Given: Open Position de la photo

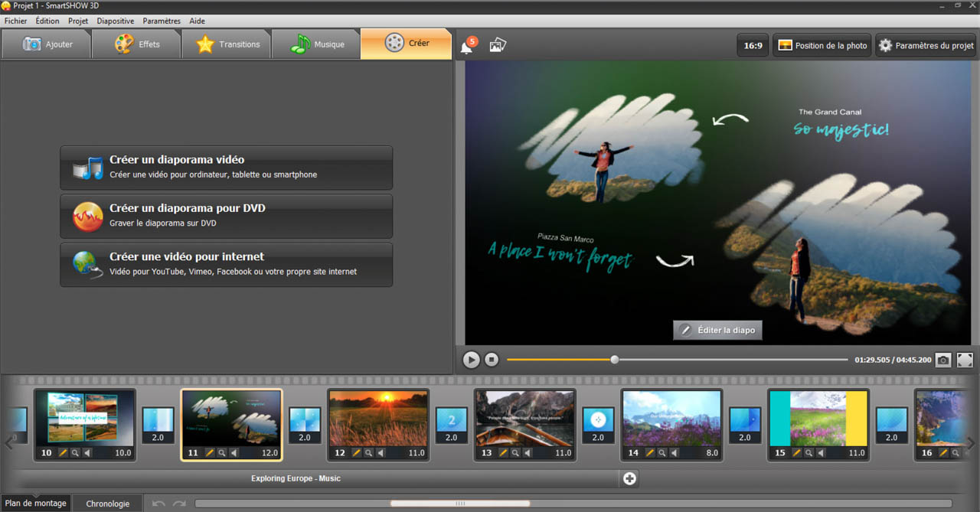Looking at the screenshot, I should 822,45.
